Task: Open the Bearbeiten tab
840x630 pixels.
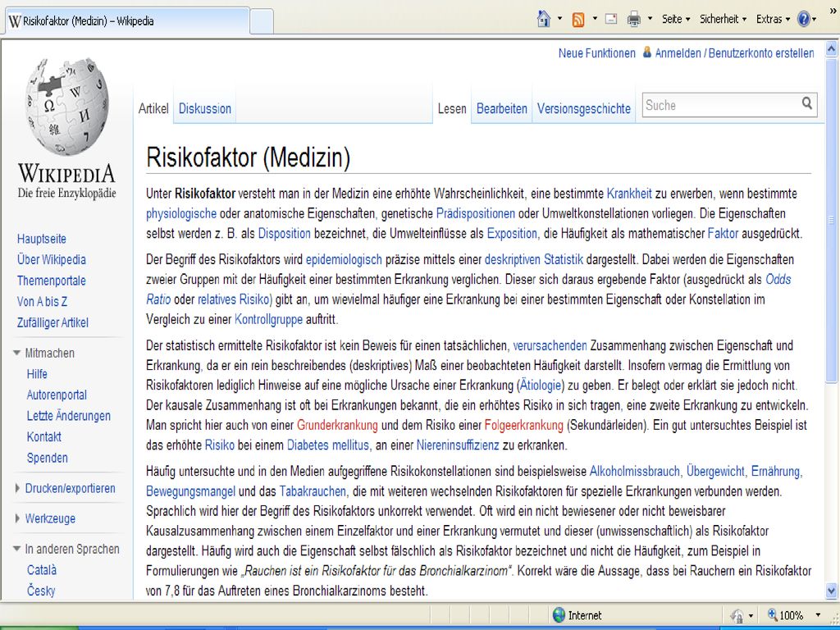Action: click(502, 108)
